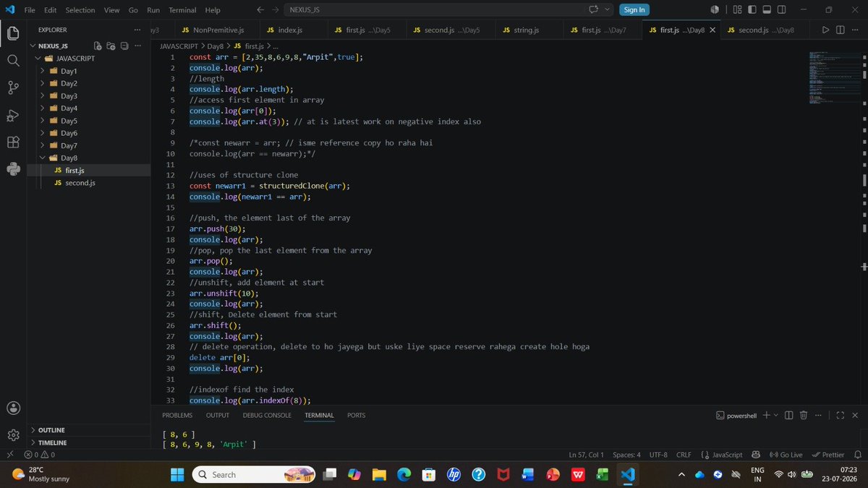
Task: Open the Copilot dropdown arrow in title bar
Action: 607,9
